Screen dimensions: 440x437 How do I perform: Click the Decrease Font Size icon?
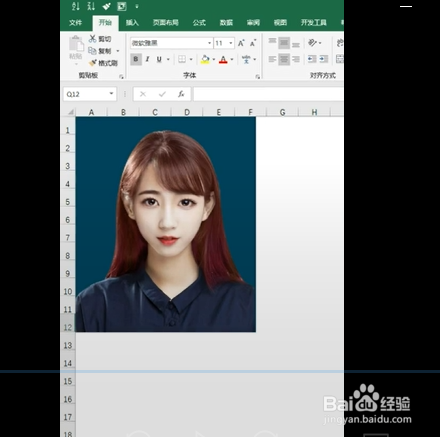click(x=253, y=43)
